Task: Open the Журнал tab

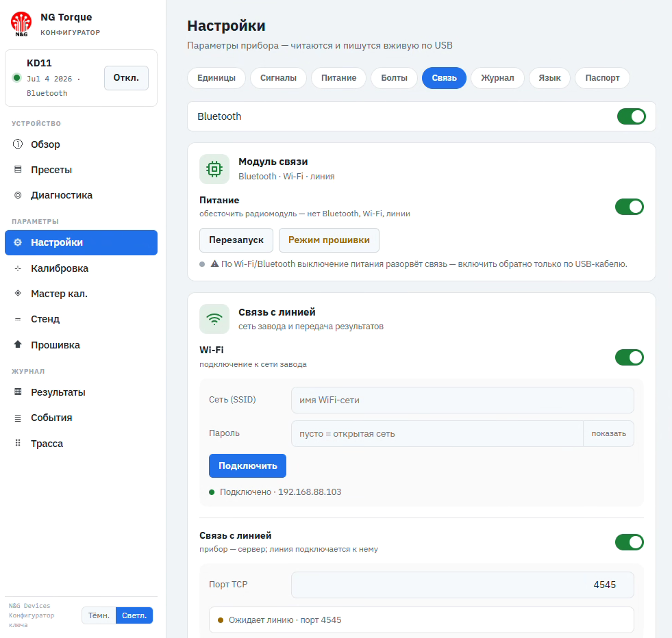Action: (x=497, y=78)
